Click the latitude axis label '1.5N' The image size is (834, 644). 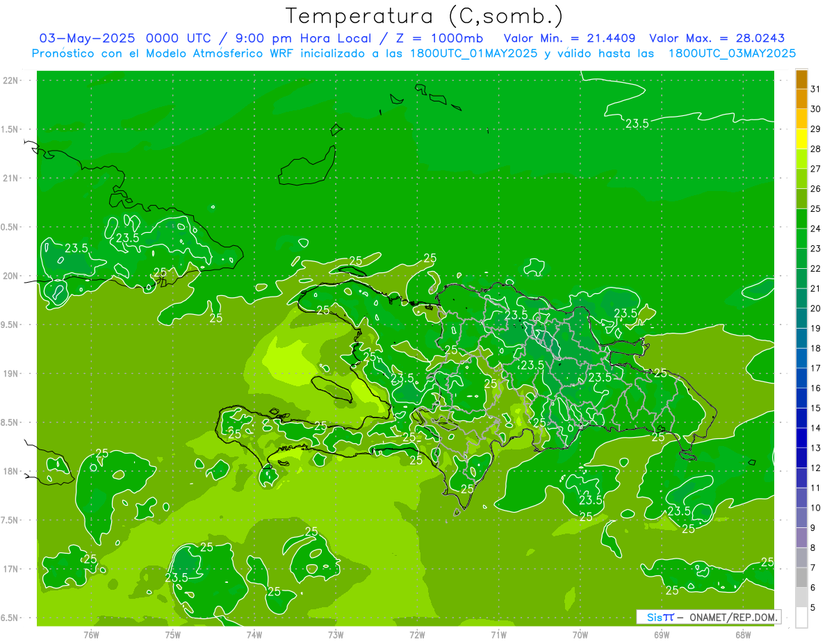point(10,130)
